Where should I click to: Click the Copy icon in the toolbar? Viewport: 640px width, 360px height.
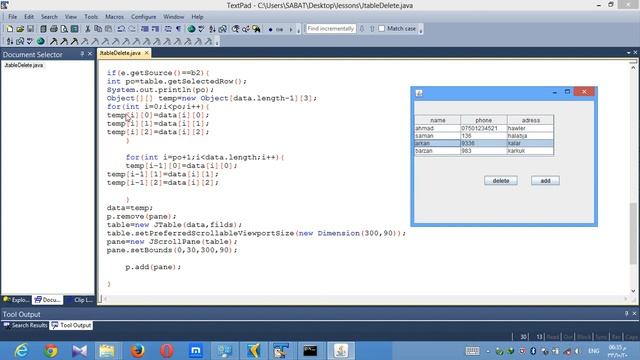pyautogui.click(x=98, y=29)
